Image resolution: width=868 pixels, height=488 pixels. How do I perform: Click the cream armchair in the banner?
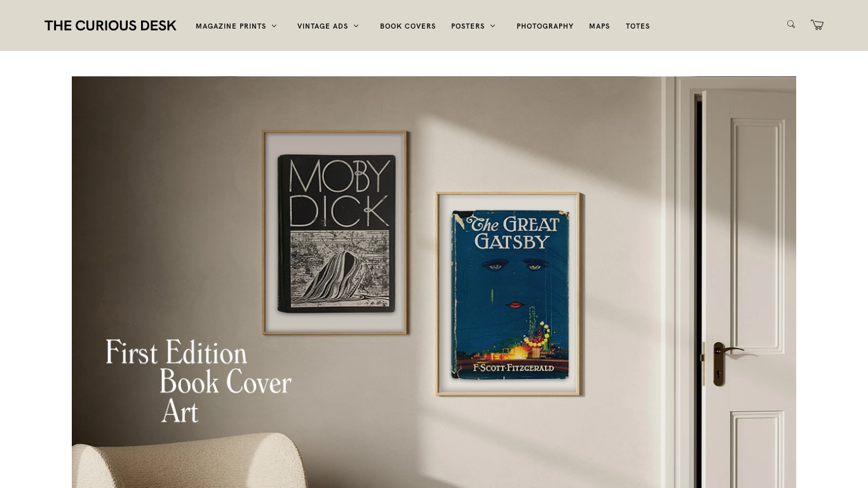[x=189, y=461]
